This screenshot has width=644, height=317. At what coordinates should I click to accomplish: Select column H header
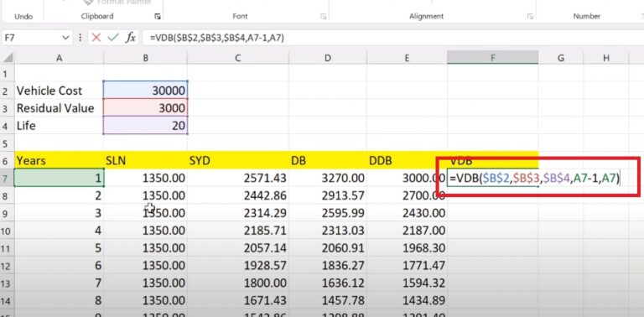606,59
